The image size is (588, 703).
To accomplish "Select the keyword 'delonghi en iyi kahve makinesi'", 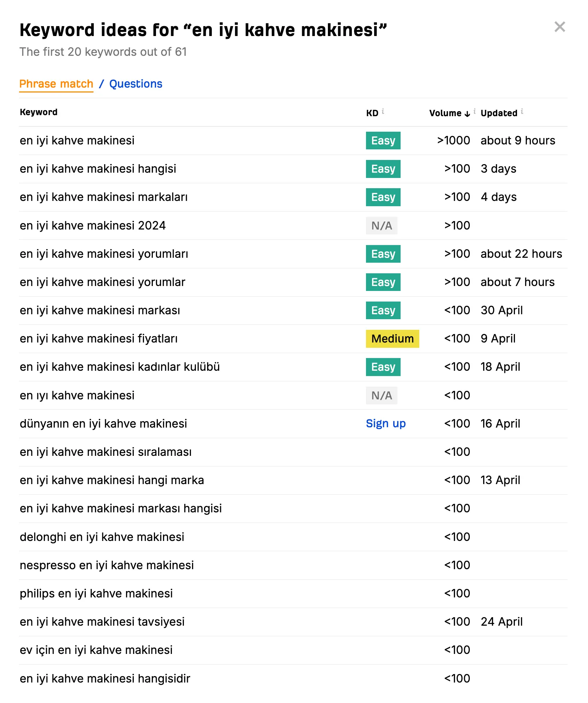I will click(x=102, y=537).
